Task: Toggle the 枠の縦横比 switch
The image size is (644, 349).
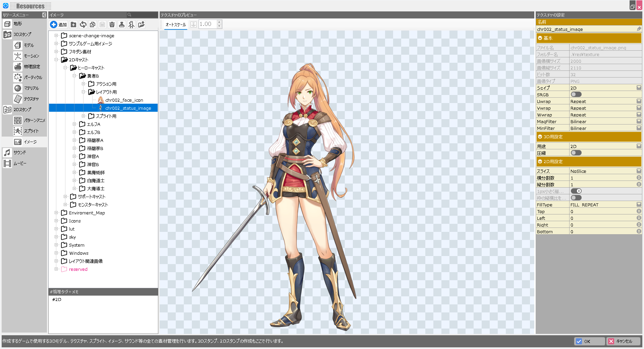Action: 576,198
